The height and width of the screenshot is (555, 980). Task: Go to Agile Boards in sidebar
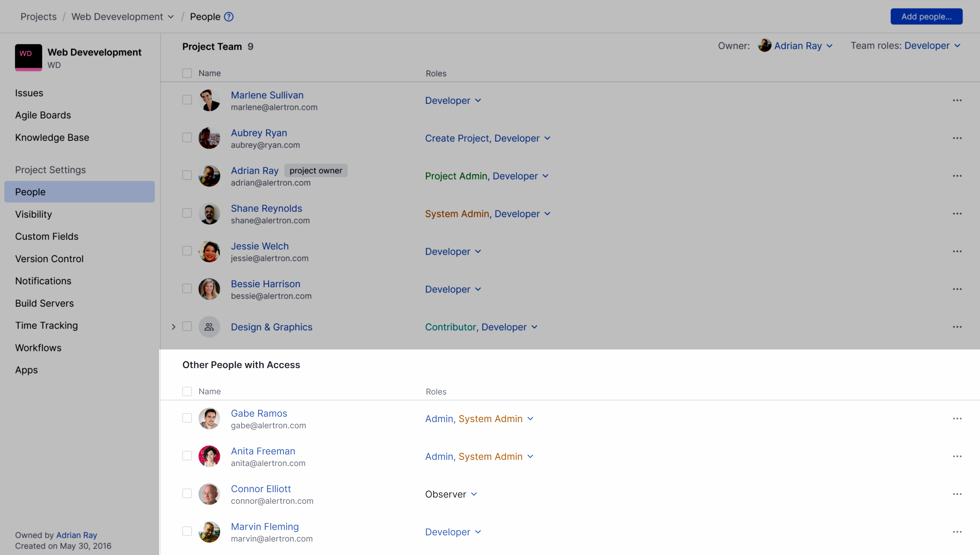coord(43,115)
